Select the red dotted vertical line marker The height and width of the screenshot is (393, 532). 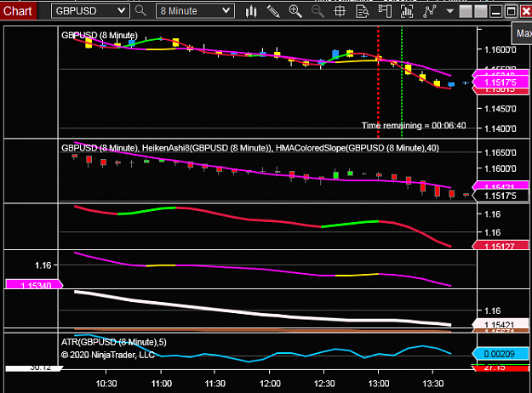point(378,83)
